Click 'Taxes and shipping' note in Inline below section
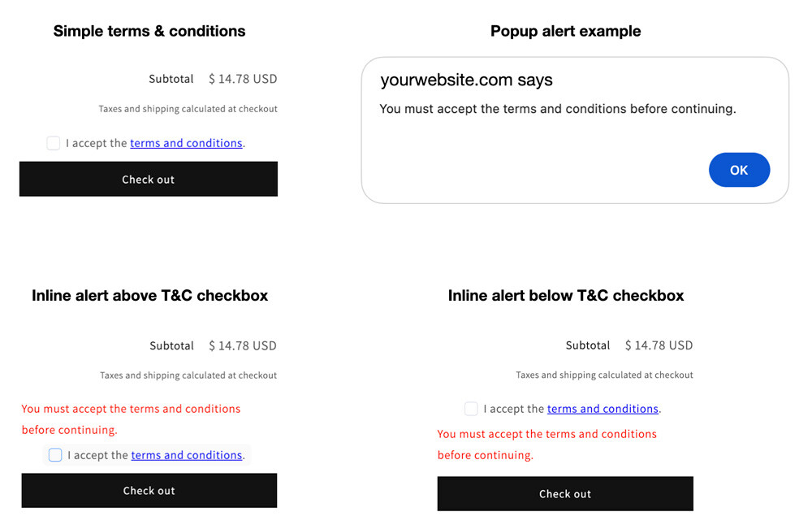 pyautogui.click(x=604, y=375)
